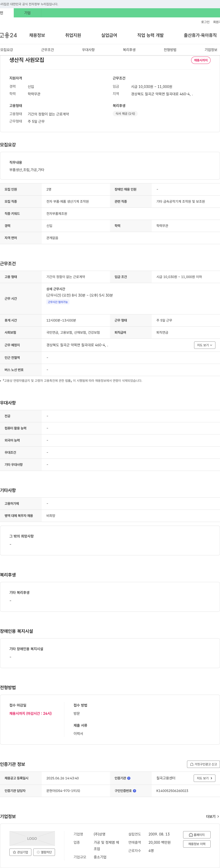Click the company LOGO placeholder image

pyautogui.click(x=32, y=838)
